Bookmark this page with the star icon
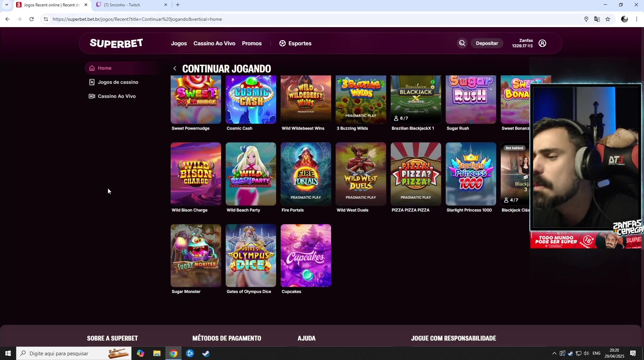 [x=608, y=19]
